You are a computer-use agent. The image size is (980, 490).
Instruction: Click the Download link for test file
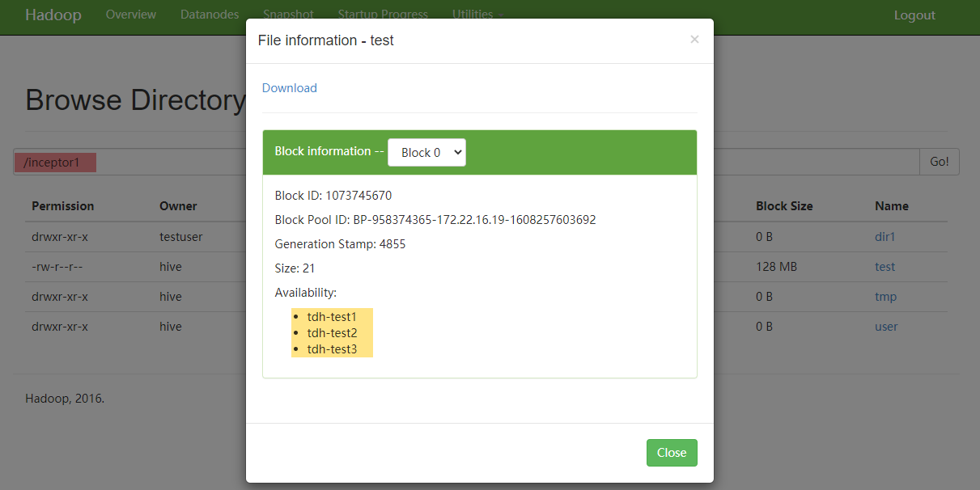point(289,88)
